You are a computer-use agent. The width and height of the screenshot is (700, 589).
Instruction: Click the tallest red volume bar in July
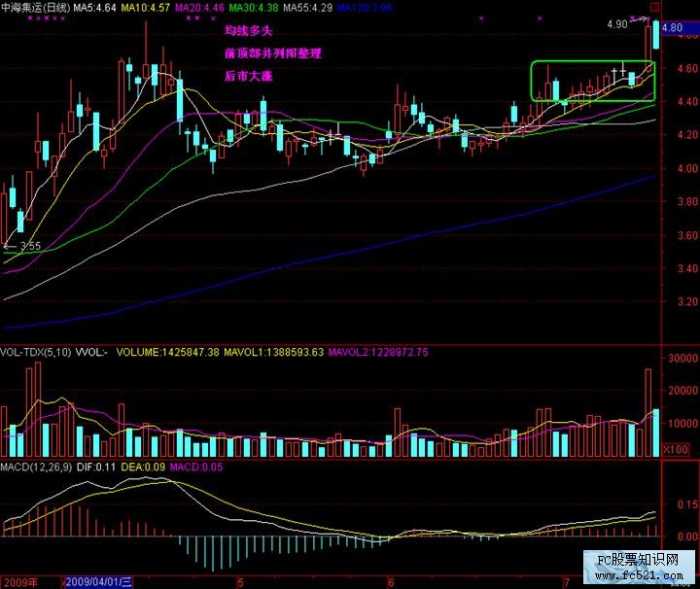[647, 412]
